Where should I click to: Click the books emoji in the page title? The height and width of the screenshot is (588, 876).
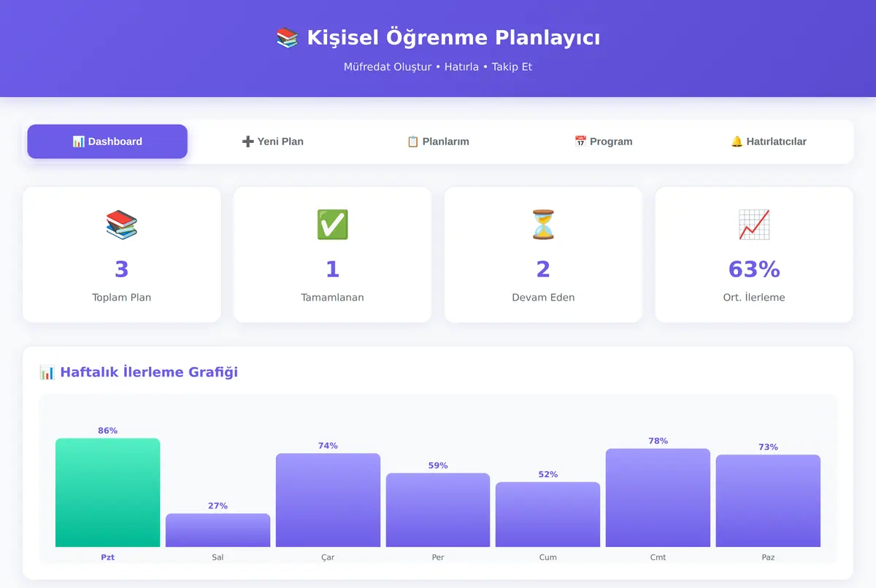click(288, 38)
